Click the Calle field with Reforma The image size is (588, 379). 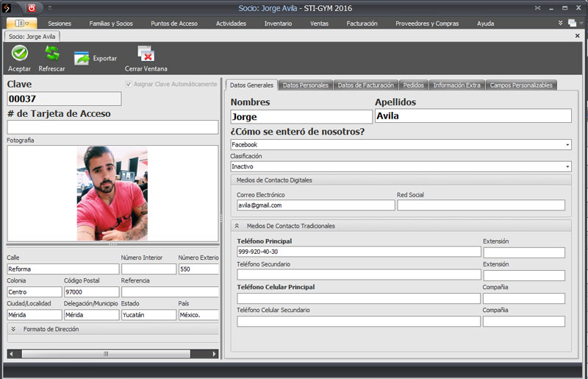click(x=63, y=269)
